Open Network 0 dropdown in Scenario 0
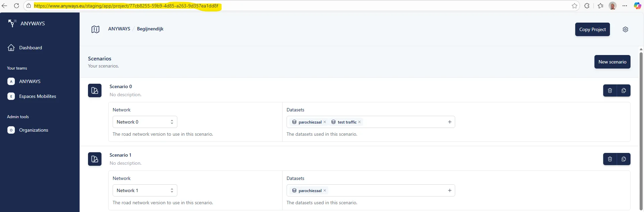Viewport: 644px width, 212px height. click(145, 122)
